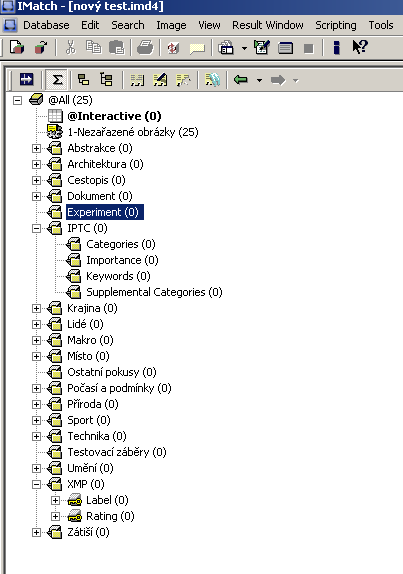This screenshot has height=574, width=403.
Task: Select 'Ostatní pokusy (0)' category
Action: [x=112, y=372]
